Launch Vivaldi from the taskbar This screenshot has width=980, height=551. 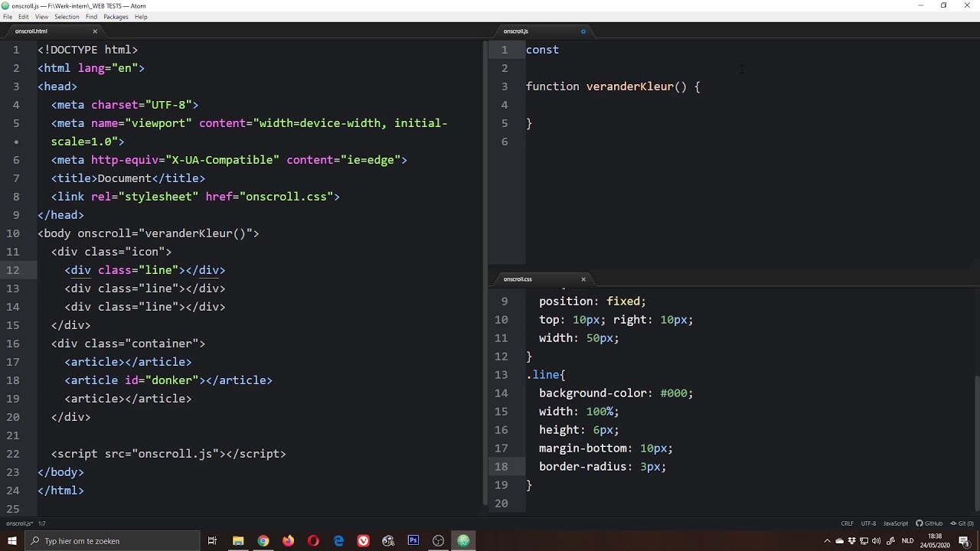[363, 541]
